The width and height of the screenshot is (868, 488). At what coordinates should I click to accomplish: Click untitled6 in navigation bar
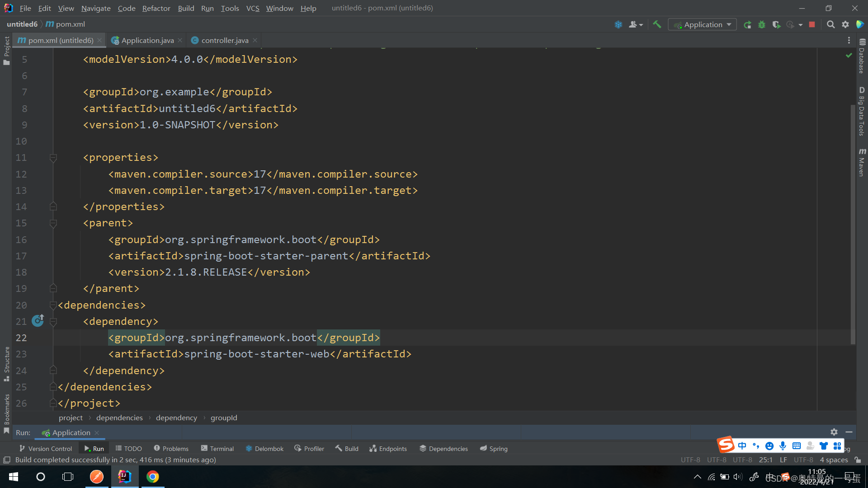tap(22, 24)
